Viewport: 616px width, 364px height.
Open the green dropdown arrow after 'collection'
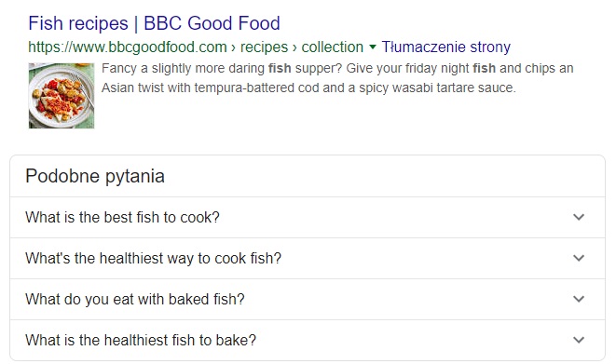373,47
